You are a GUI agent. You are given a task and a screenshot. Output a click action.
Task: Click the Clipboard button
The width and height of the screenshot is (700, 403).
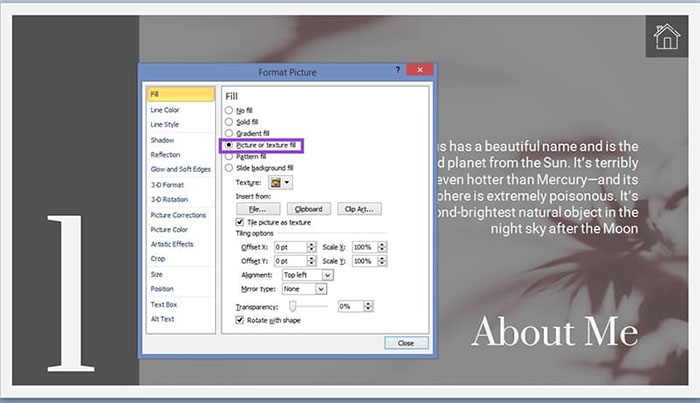(x=308, y=209)
